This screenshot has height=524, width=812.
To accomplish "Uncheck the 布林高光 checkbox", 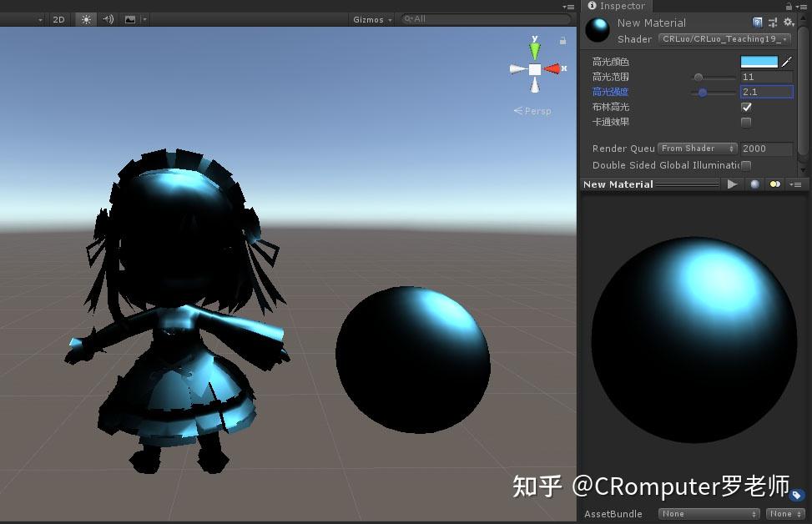I will tap(745, 107).
